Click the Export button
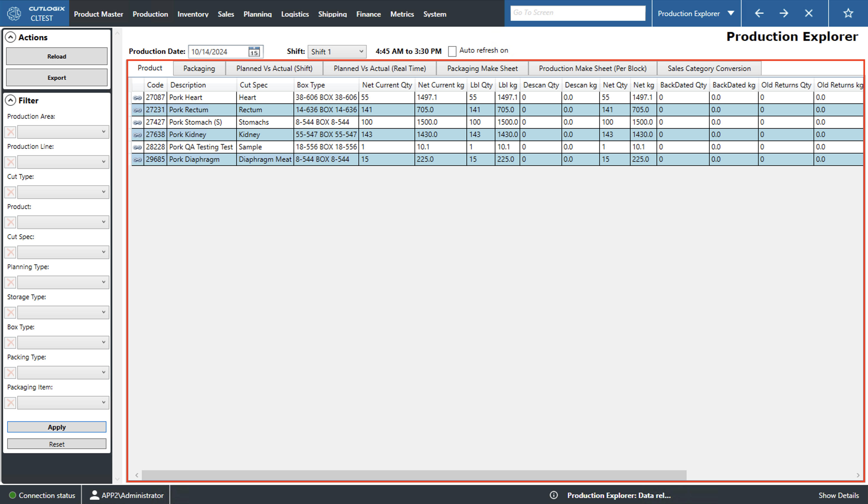Screen dimensions: 868x504 (56, 77)
